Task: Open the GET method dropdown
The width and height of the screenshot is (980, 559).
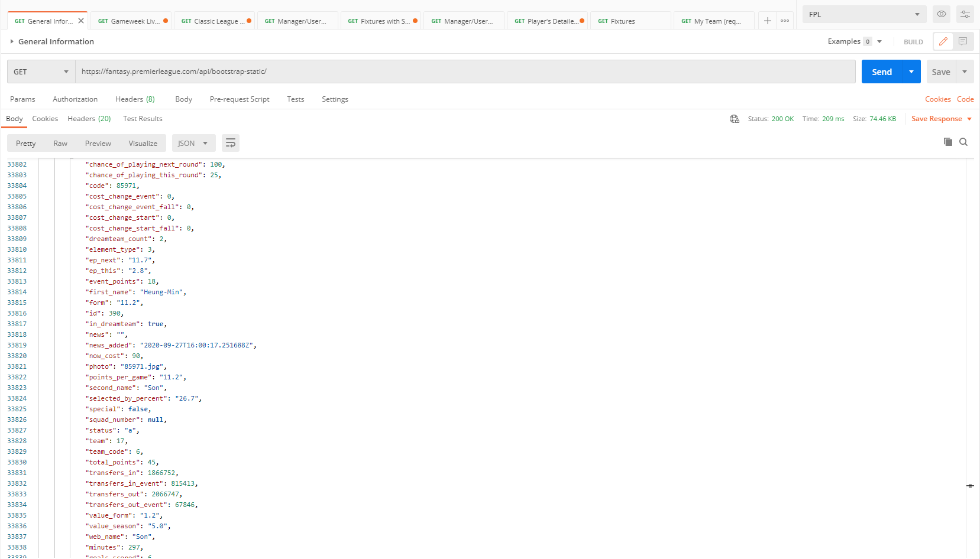Action: click(x=41, y=71)
